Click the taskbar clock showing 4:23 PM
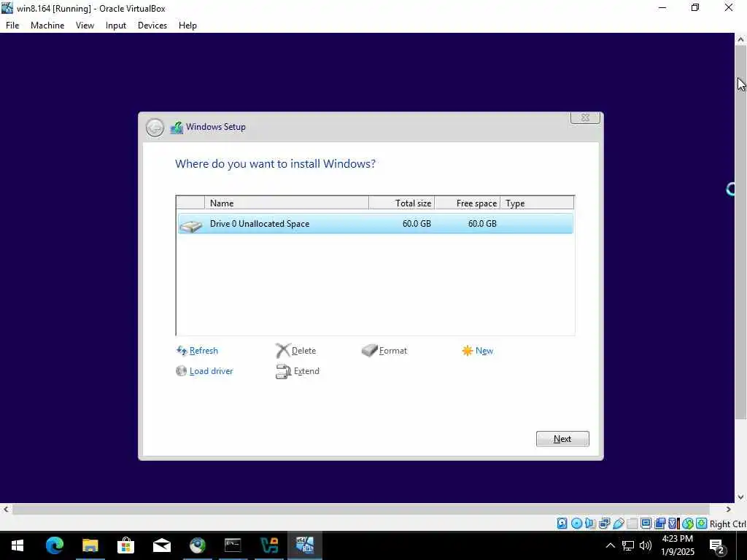Screen dimensions: 747x560 pos(678,545)
